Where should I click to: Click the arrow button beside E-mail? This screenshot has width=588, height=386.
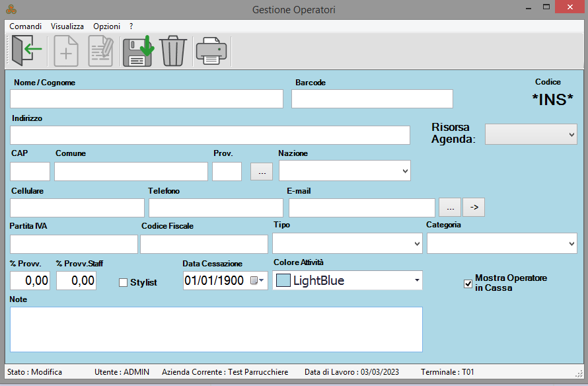click(x=474, y=207)
